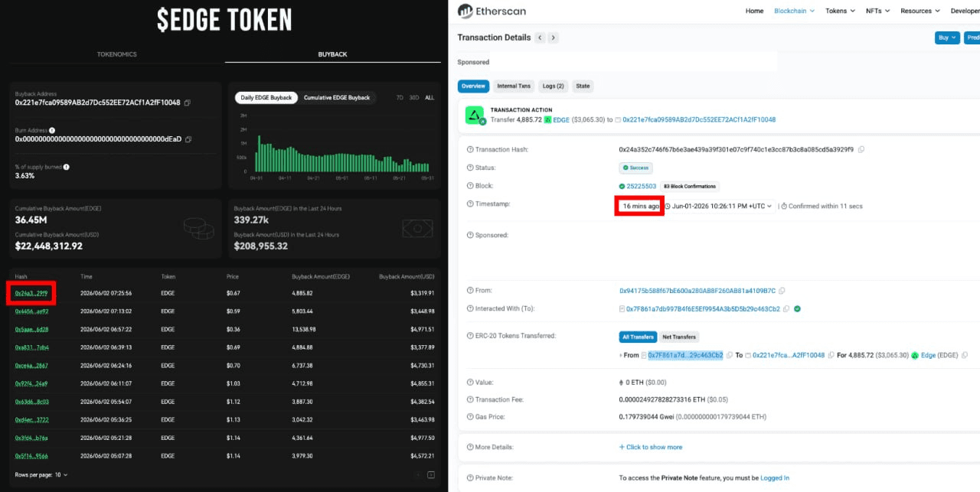Open Tokens menu in Etherscan header
980x492 pixels.
click(x=841, y=11)
